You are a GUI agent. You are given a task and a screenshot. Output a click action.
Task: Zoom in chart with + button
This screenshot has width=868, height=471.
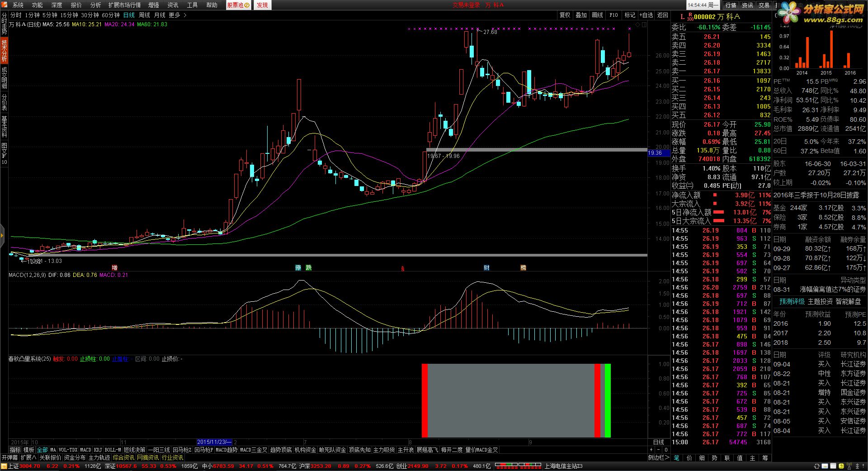[x=651, y=450]
